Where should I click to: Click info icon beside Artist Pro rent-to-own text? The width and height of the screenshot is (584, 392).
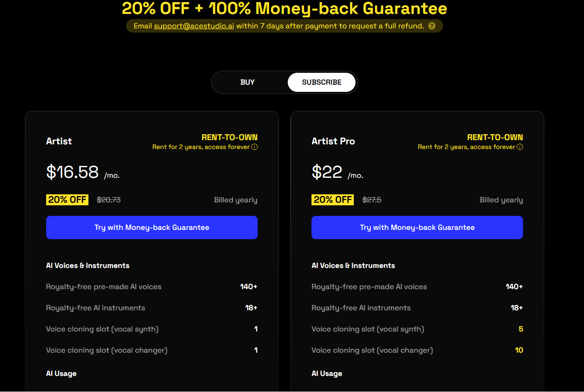520,147
